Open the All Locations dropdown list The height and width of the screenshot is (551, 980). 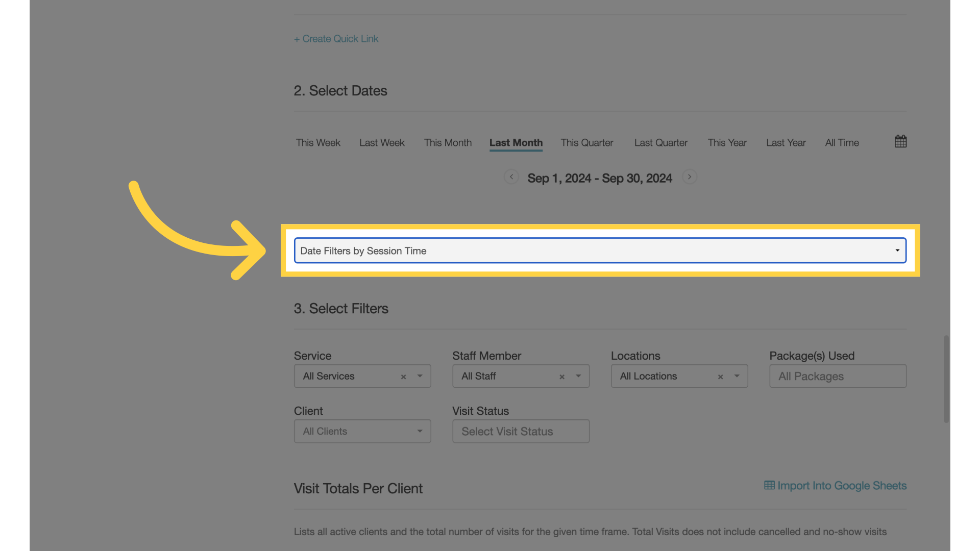click(737, 377)
